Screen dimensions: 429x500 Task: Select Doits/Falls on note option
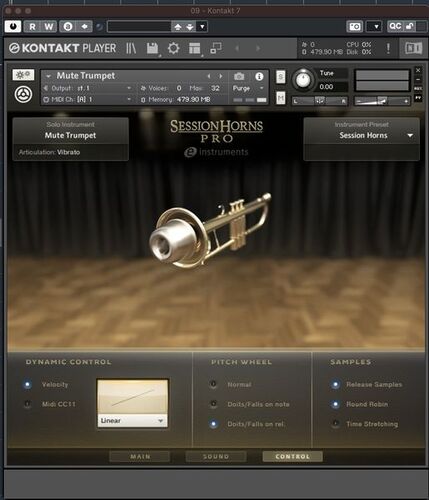[x=213, y=404]
